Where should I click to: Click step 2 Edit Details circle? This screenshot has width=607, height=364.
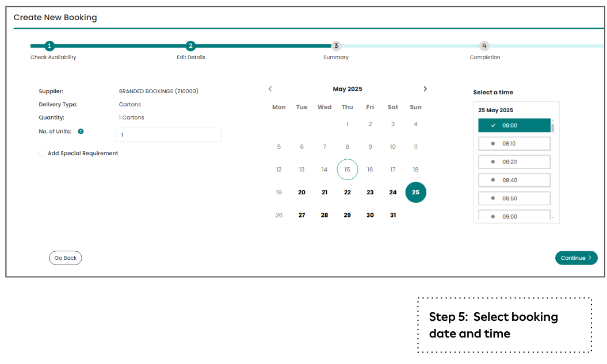coord(190,46)
